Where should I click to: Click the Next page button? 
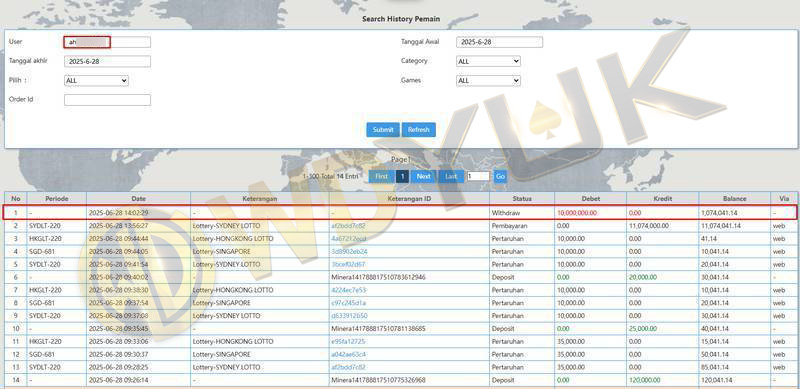coord(423,176)
